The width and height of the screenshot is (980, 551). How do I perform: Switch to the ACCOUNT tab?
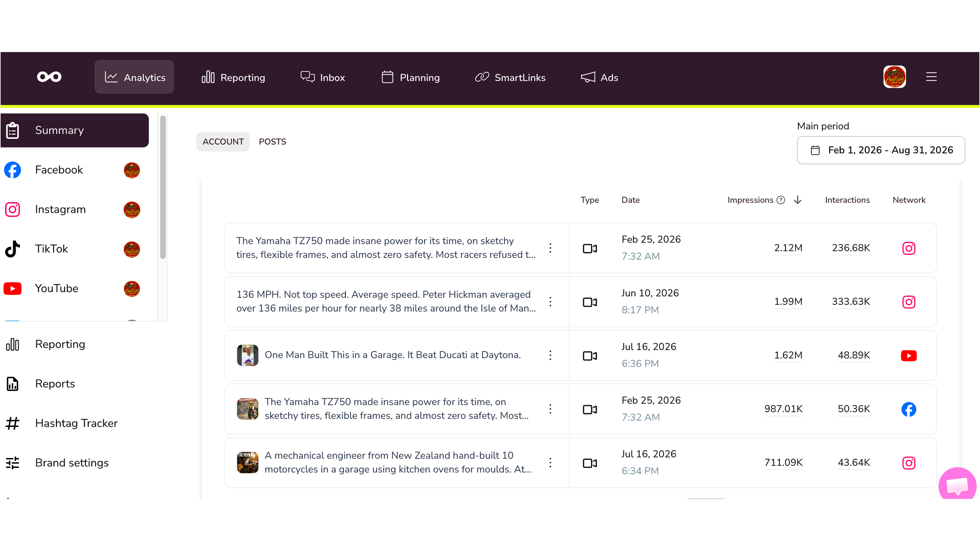(223, 141)
